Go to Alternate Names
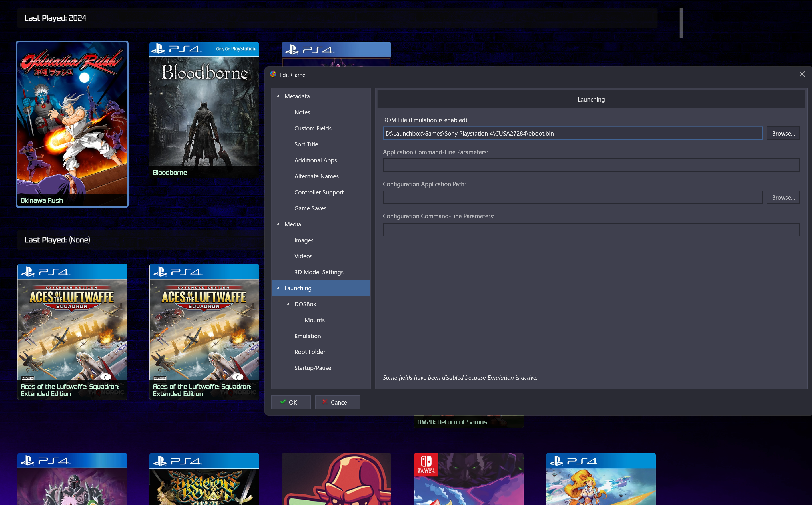This screenshot has width=812, height=505. click(316, 176)
